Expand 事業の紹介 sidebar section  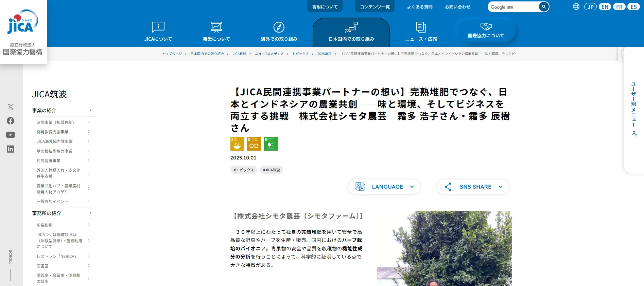pos(62,110)
